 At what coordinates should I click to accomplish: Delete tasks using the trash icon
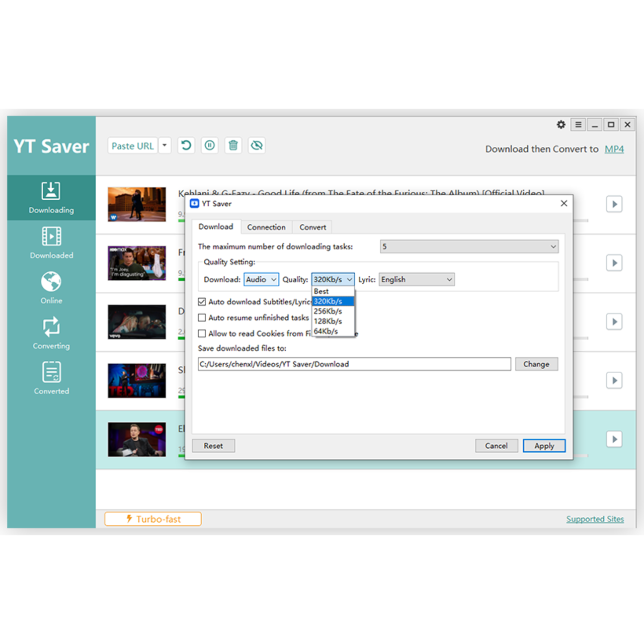(233, 145)
